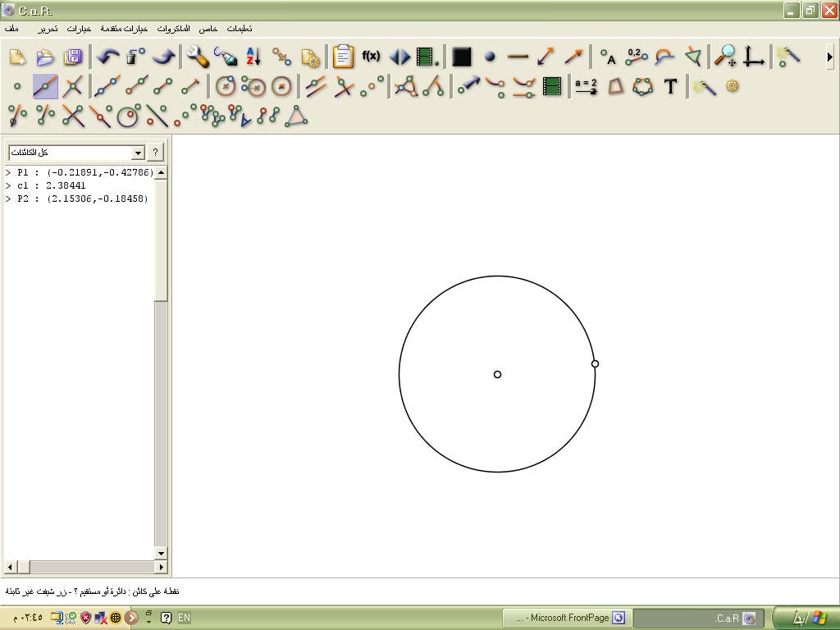
Task: Select the A-Z rename objects tool
Action: pos(253,57)
